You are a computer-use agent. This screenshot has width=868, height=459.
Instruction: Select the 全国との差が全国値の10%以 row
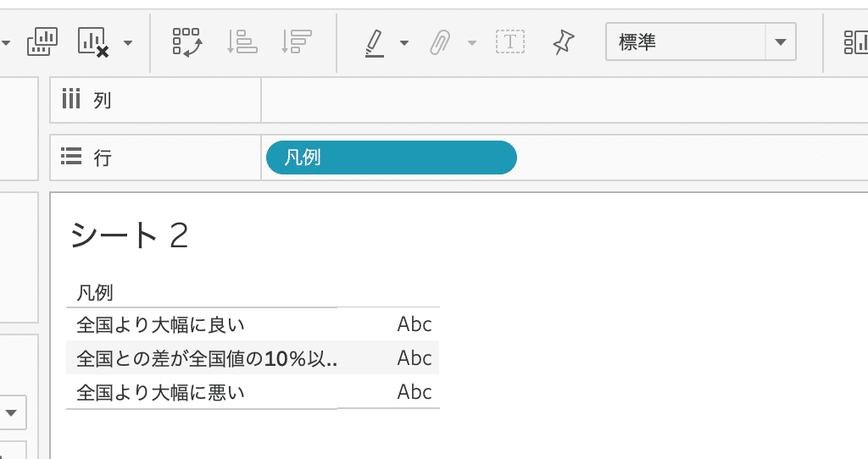click(253, 358)
